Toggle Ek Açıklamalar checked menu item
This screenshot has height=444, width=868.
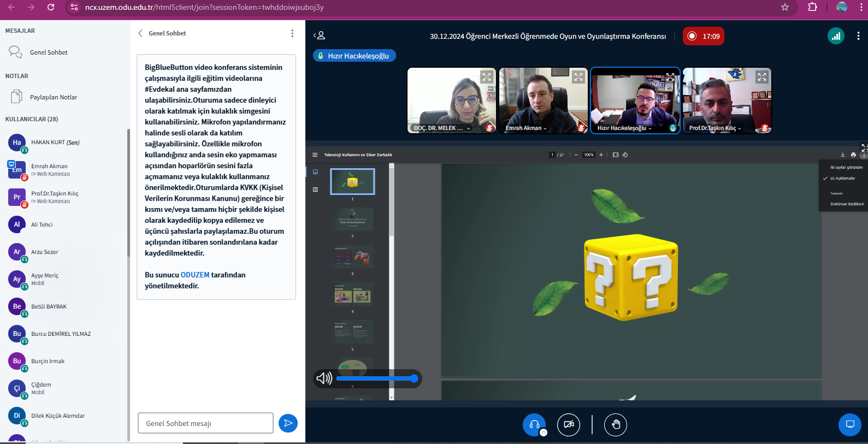[x=845, y=178]
